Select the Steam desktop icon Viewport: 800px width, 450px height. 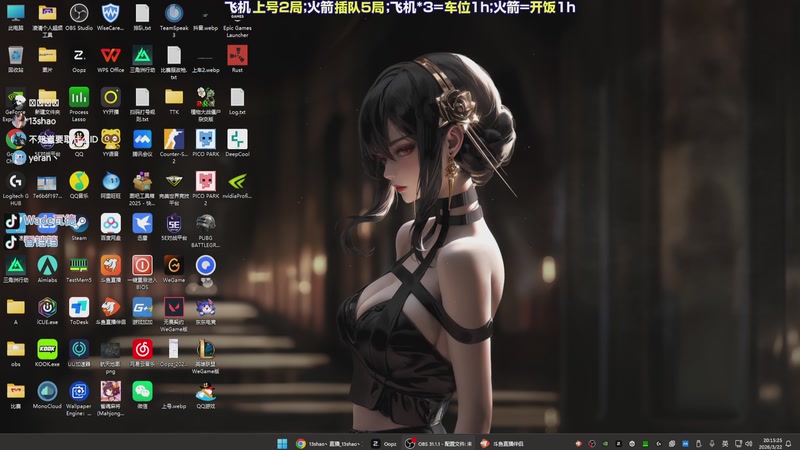pos(79,223)
